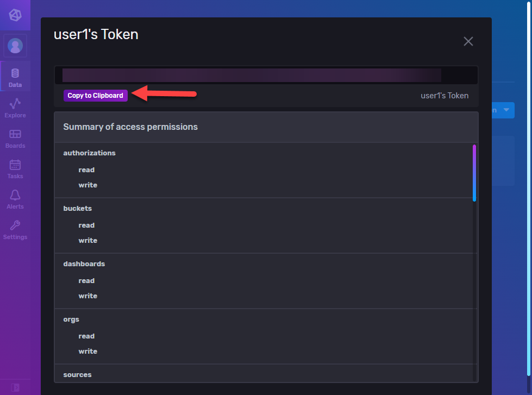532x395 pixels.
Task: Click the permissions list scrollbar
Action: (473, 173)
